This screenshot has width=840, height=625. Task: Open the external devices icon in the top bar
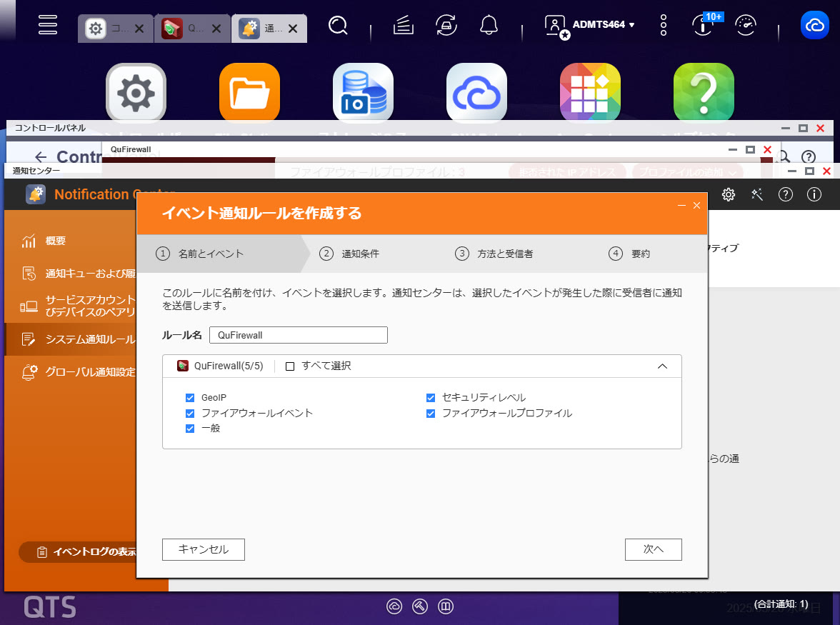pyautogui.click(x=446, y=24)
